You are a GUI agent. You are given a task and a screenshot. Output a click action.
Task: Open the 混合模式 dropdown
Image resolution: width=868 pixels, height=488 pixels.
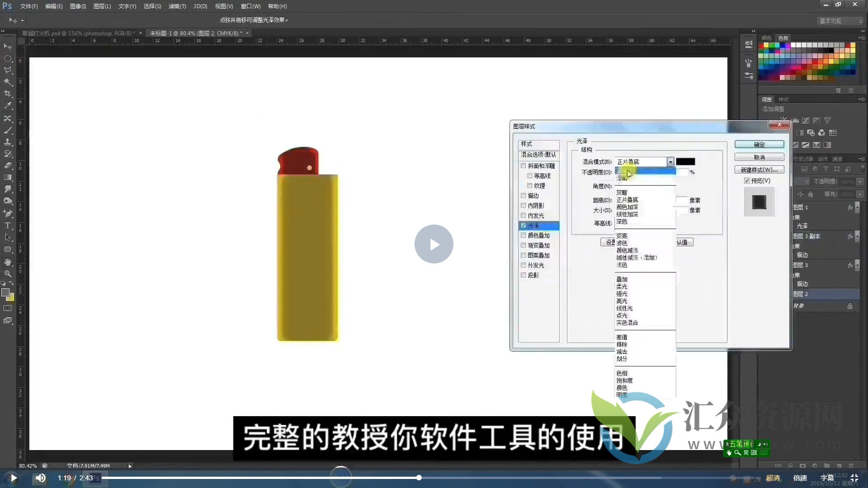[x=670, y=161]
